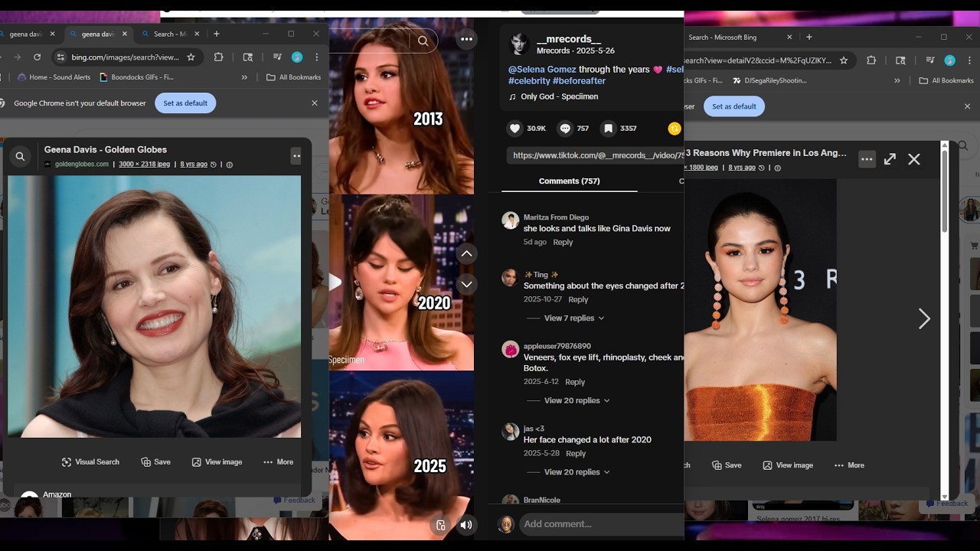Open more options on Premiere in Los Angeles panel
The height and width of the screenshot is (551, 980).
[x=867, y=159]
